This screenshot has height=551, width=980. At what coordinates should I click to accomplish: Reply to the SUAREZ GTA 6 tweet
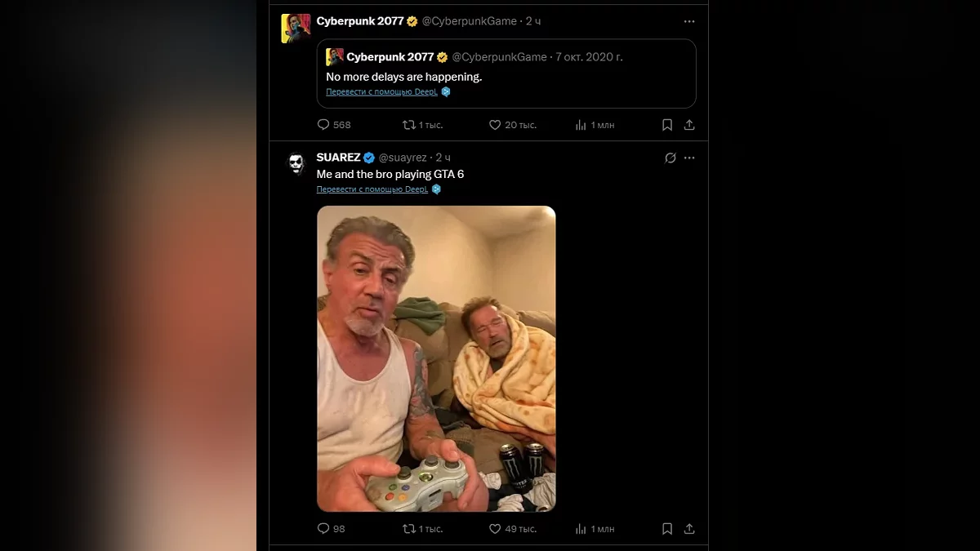323,529
